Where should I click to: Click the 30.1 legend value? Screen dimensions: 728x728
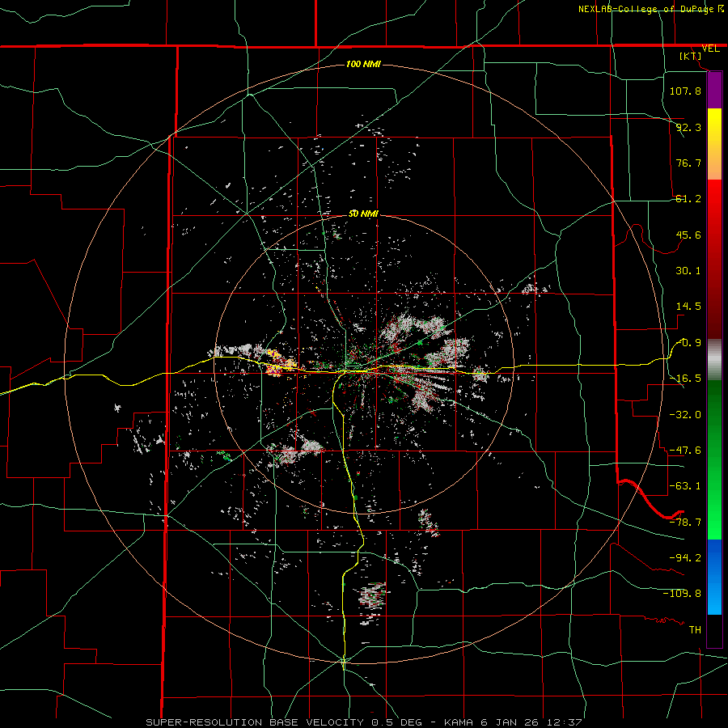point(688,271)
